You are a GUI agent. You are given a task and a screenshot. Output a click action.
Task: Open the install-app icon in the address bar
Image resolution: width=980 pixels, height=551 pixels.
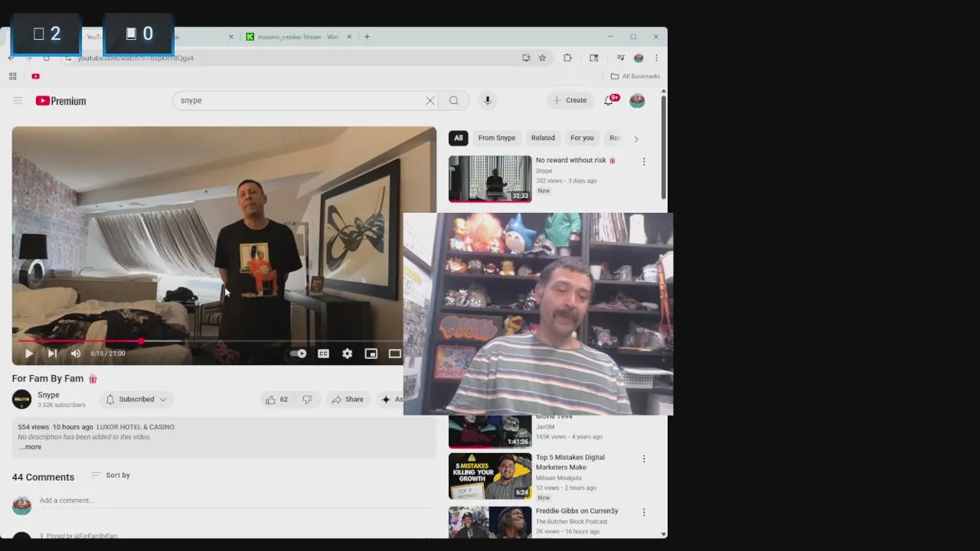[x=526, y=58]
